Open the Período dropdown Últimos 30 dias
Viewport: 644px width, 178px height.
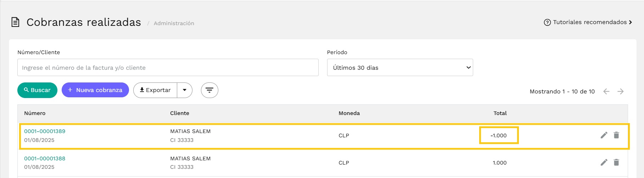click(x=400, y=68)
